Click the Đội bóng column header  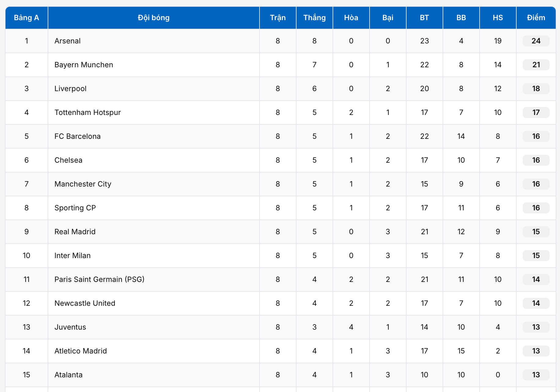(x=153, y=18)
